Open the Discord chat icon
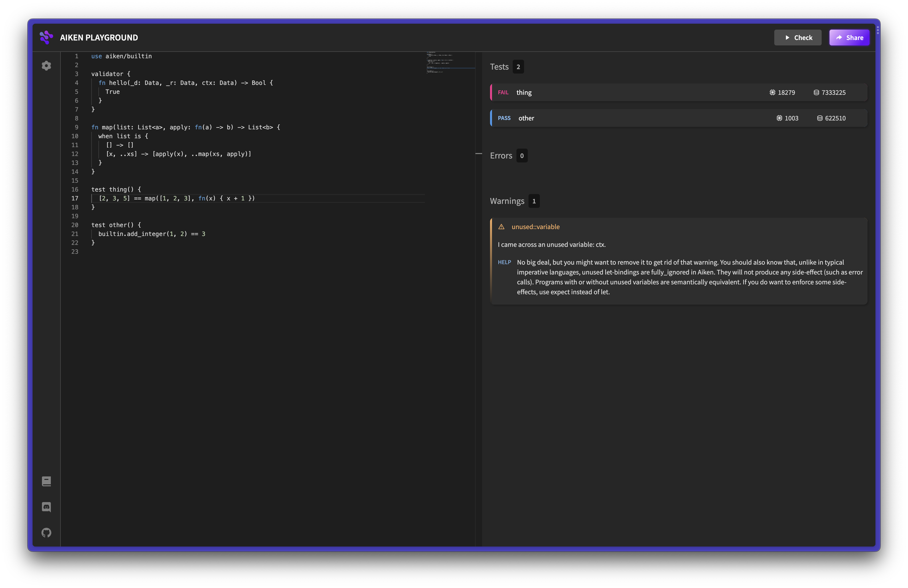Image resolution: width=908 pixels, height=588 pixels. pyautogui.click(x=46, y=507)
